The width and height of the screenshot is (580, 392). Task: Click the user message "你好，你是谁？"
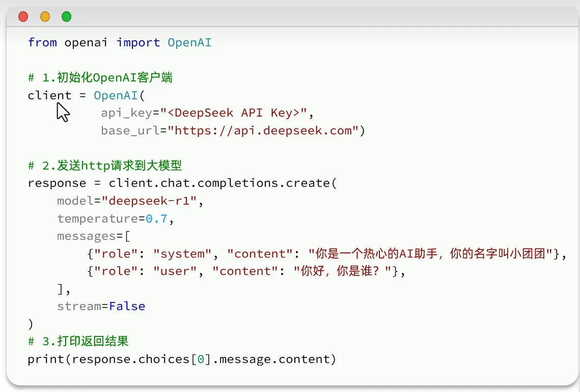pos(345,271)
